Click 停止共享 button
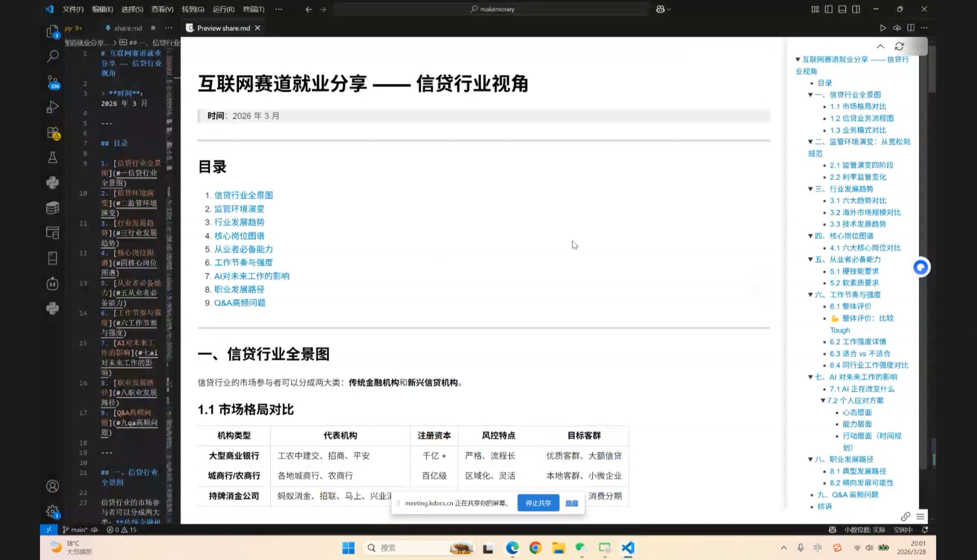 pyautogui.click(x=538, y=503)
